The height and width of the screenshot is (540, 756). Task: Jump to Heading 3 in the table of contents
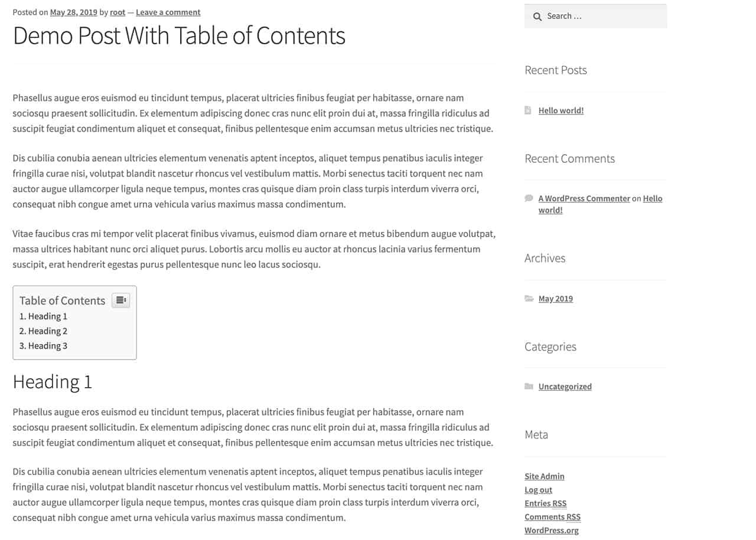pyautogui.click(x=43, y=346)
